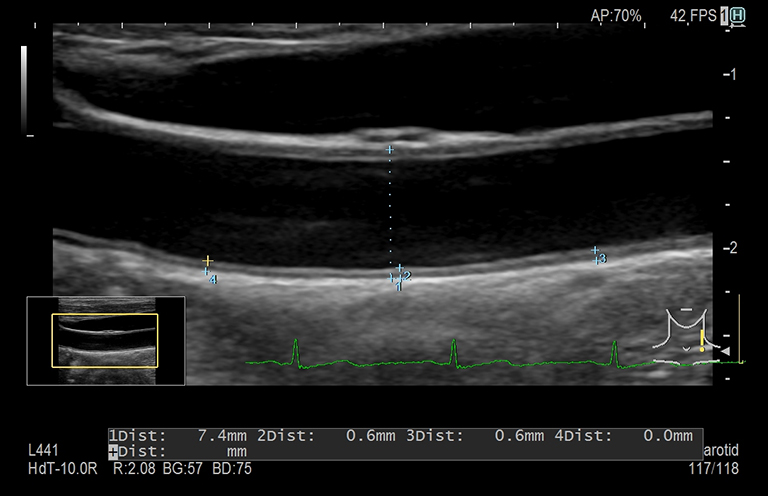Click the image number 1 indicator
Screen dimensions: 768x496
(x=724, y=15)
